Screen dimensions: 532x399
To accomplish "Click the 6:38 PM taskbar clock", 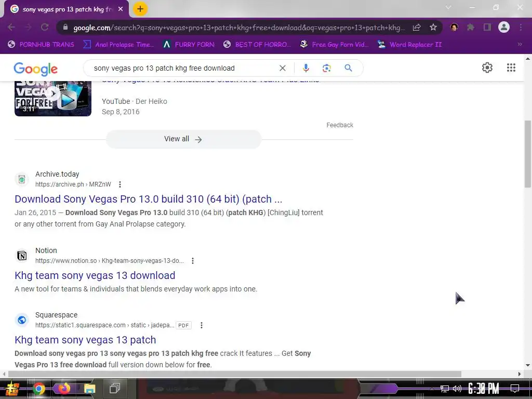I will point(484,389).
